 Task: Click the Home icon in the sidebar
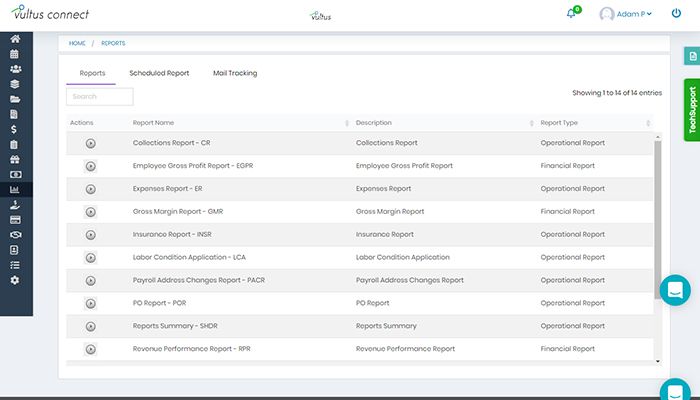tap(14, 39)
